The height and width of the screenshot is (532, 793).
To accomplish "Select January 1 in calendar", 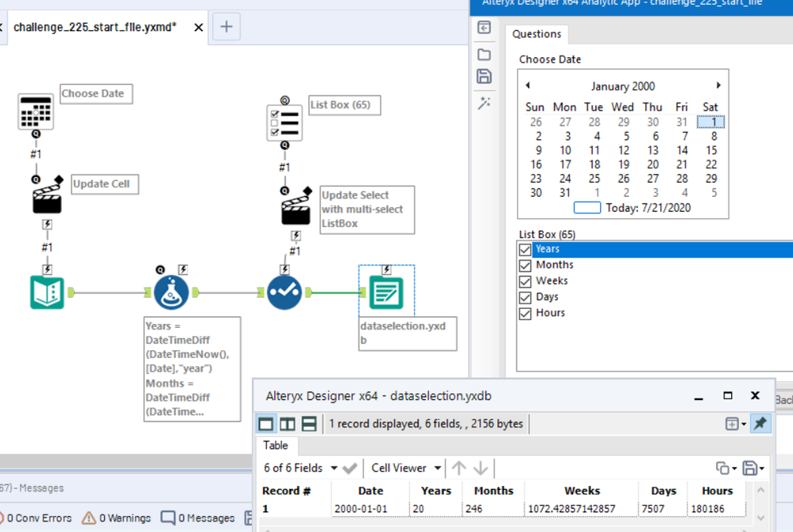I will pos(710,121).
